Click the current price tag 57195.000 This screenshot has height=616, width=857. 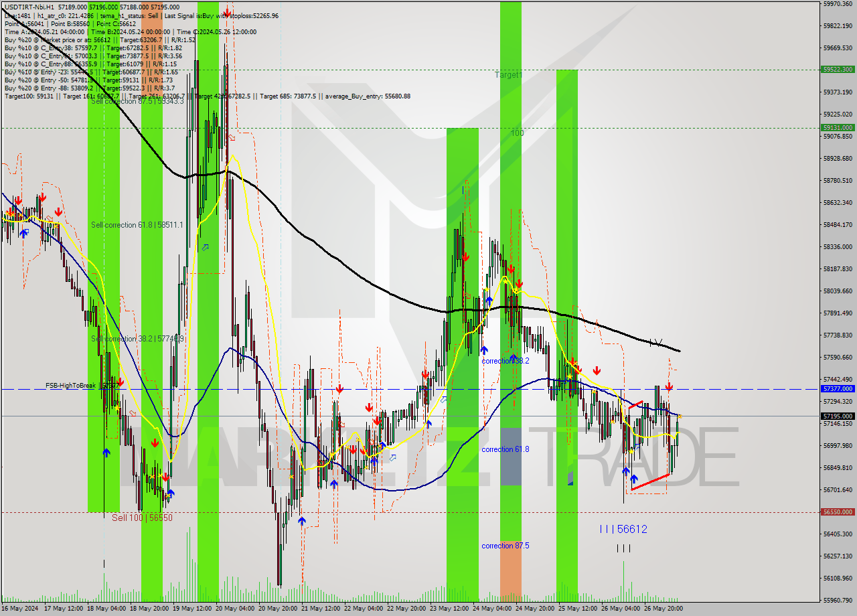coord(838,416)
